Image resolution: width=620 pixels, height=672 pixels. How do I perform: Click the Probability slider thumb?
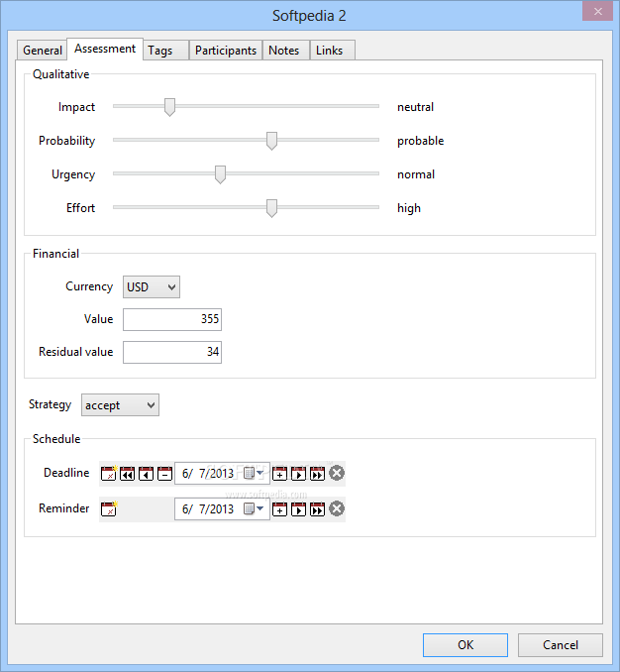(x=271, y=141)
